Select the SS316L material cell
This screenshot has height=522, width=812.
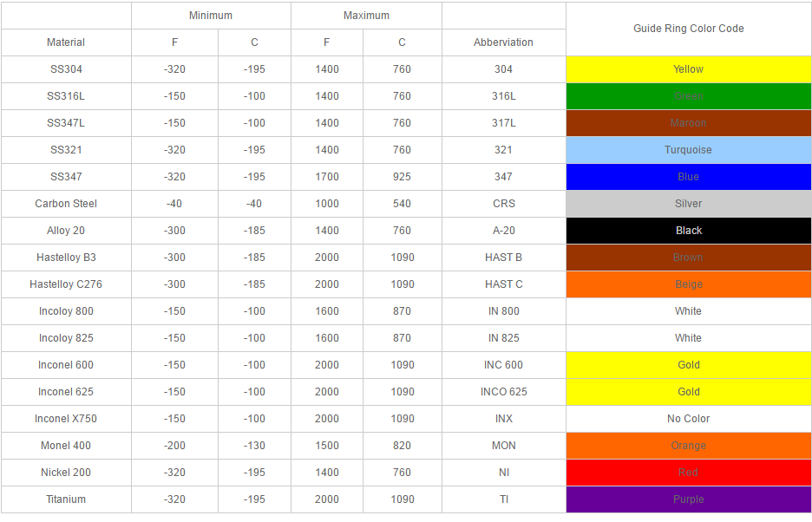click(x=66, y=96)
